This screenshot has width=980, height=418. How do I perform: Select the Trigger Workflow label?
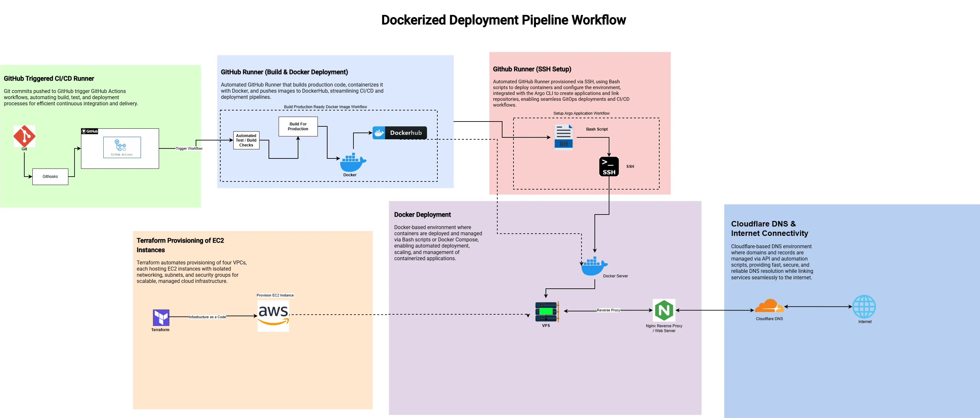point(188,148)
